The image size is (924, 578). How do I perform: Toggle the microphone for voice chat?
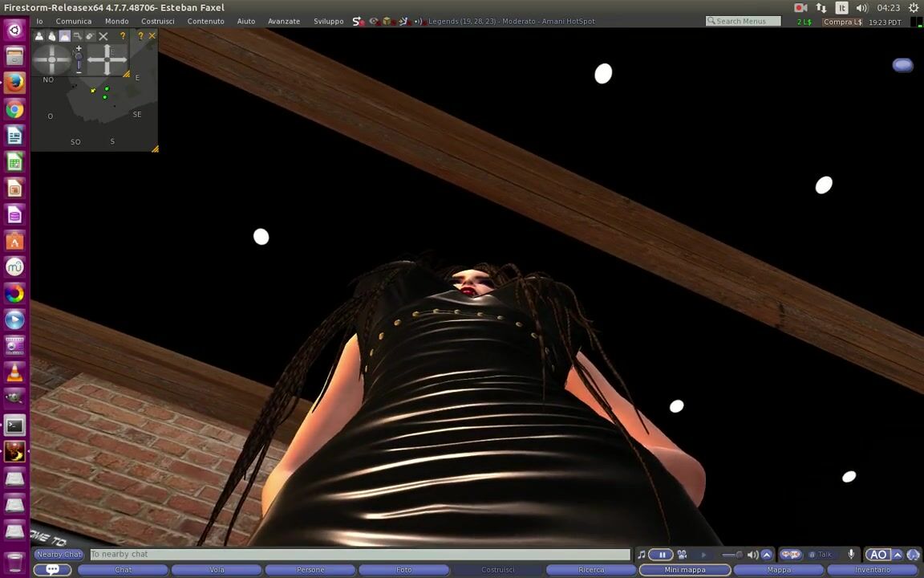coord(851,555)
